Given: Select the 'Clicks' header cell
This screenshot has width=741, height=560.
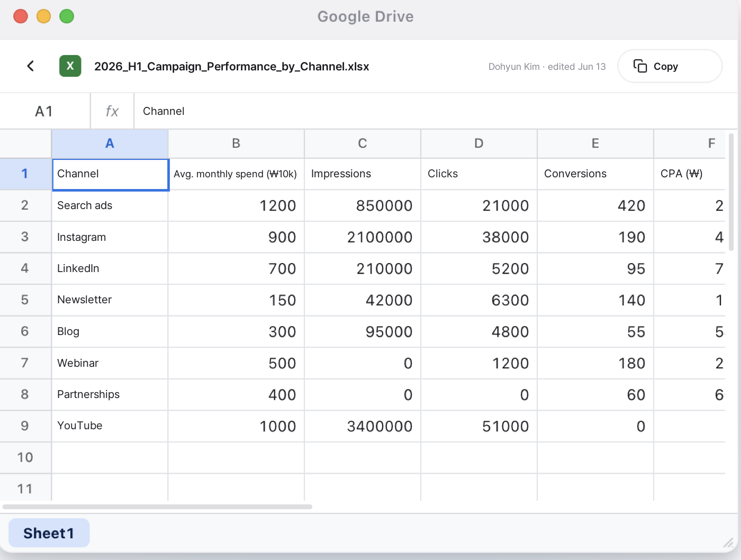Looking at the screenshot, I should [x=479, y=174].
